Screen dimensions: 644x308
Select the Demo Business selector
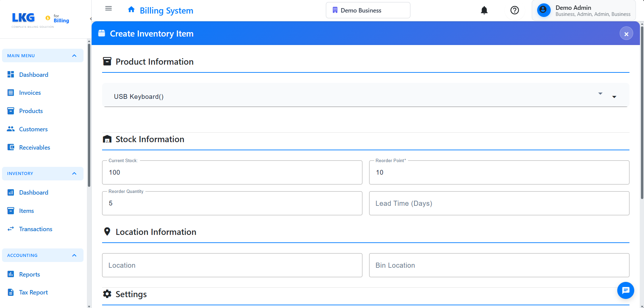pyautogui.click(x=368, y=10)
